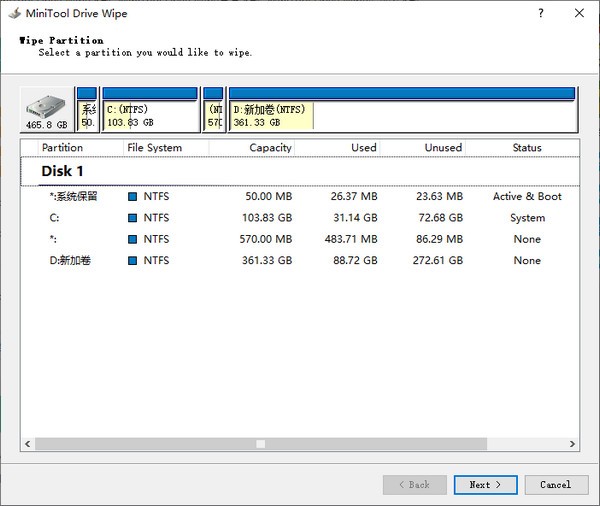Image resolution: width=600 pixels, height=506 pixels.
Task: Click the 570.00 MB capacity cell
Action: pyautogui.click(x=266, y=239)
